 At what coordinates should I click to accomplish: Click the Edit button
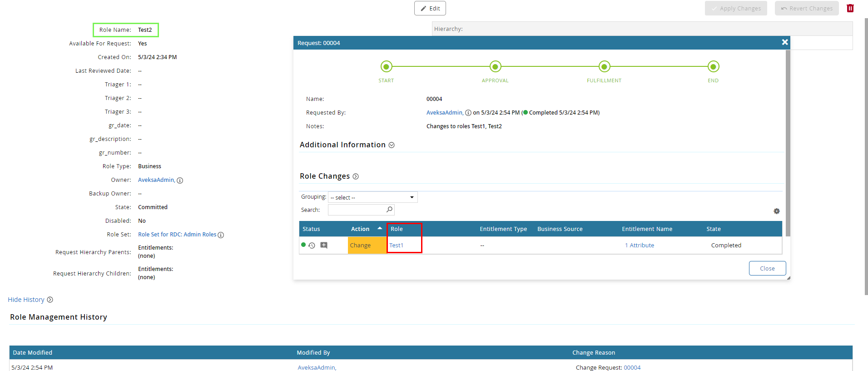tap(430, 8)
